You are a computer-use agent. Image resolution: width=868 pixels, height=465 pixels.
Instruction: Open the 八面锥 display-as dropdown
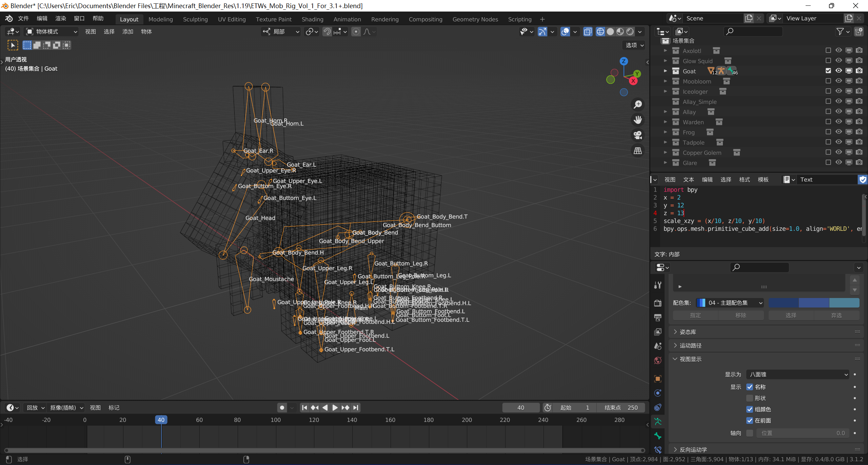point(797,374)
